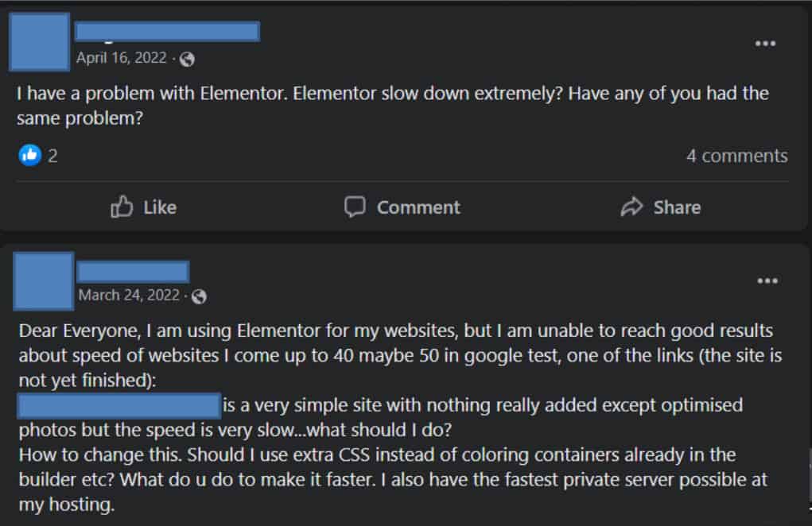Viewport: 812px width, 526px height.
Task: Open options menu on April 16 post
Action: 765,44
